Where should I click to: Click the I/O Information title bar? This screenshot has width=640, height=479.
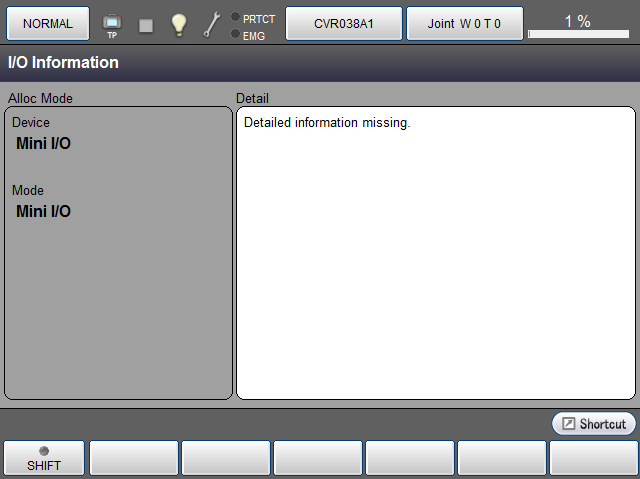320,63
